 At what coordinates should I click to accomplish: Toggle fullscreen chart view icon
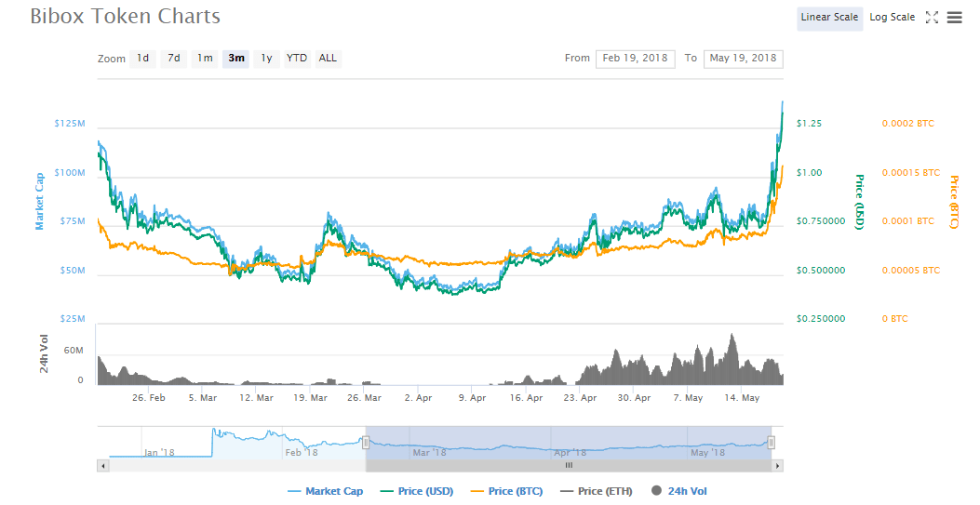[932, 18]
